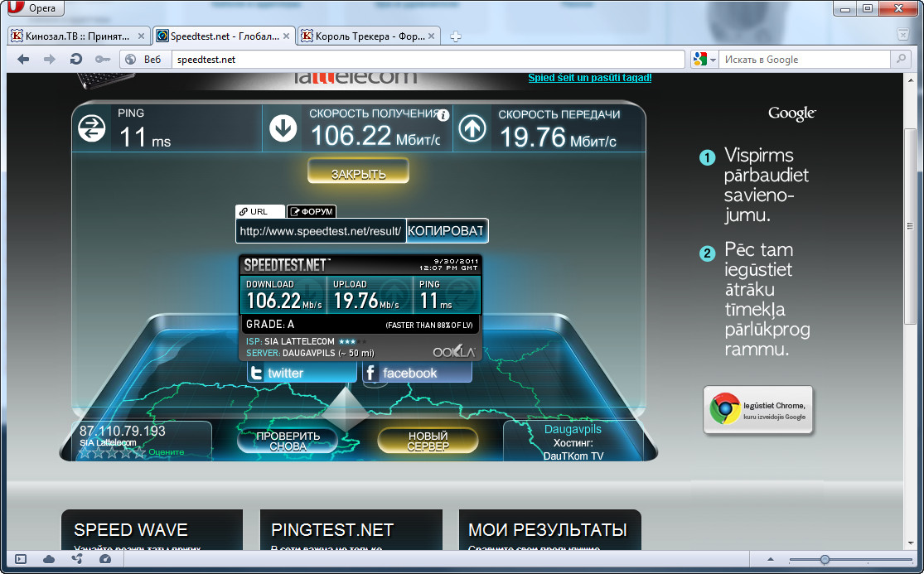Click the Веб site information badge
The width and height of the screenshot is (924, 574).
click(x=143, y=60)
